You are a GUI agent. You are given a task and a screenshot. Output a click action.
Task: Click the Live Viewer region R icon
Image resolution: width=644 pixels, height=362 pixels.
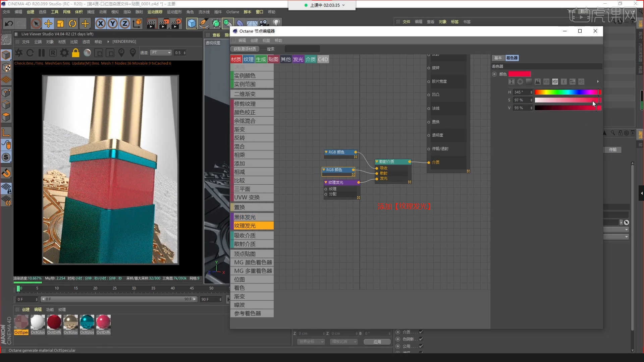(53, 53)
